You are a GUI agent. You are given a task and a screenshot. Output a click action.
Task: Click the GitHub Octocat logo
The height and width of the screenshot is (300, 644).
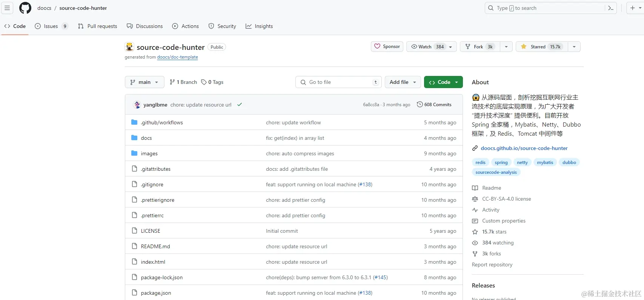[x=25, y=8]
